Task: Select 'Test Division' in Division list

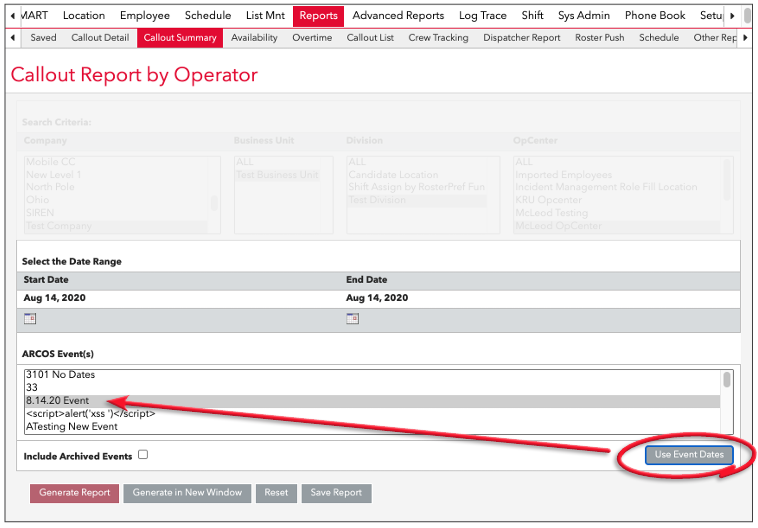Action: click(x=417, y=200)
